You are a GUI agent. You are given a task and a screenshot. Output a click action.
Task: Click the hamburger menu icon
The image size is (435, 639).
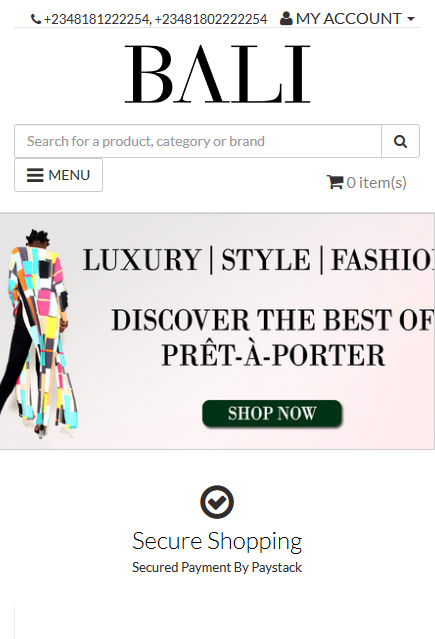[35, 175]
